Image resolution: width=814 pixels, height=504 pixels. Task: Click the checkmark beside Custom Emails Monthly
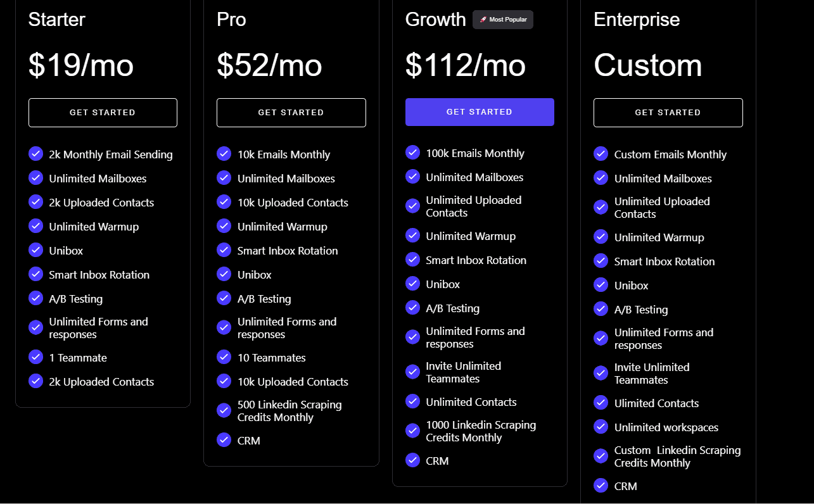click(x=601, y=154)
